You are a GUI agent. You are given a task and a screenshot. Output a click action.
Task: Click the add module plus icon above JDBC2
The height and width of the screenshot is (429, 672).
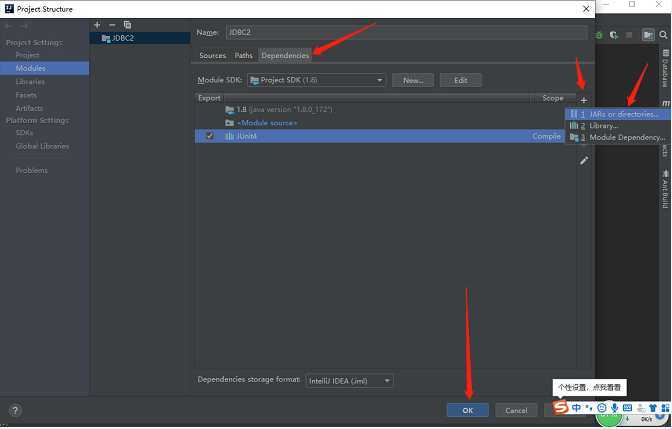pos(97,25)
